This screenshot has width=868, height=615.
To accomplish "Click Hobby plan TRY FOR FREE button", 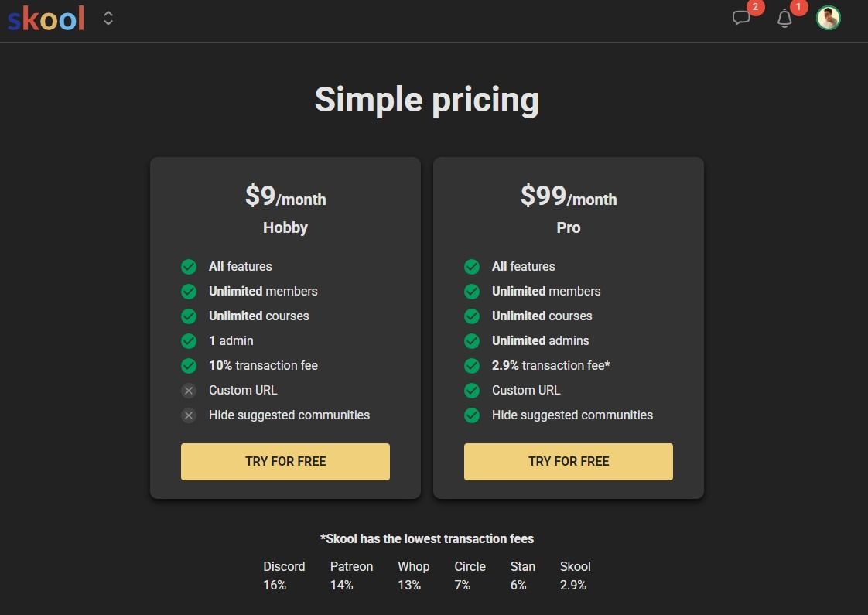I will click(285, 461).
